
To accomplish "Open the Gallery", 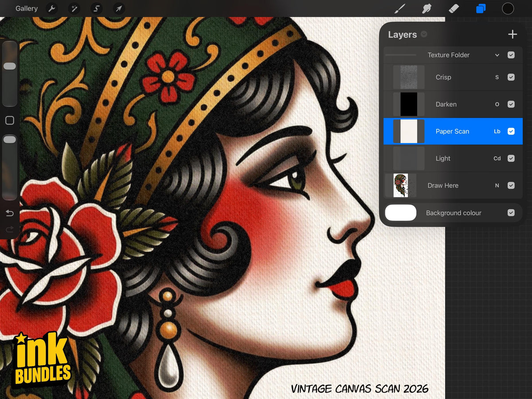I will (27, 8).
